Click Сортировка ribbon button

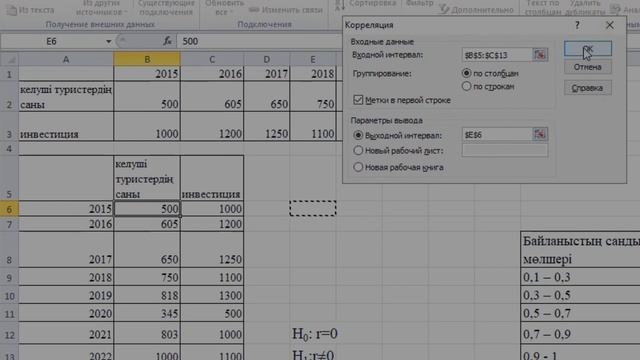372,4
